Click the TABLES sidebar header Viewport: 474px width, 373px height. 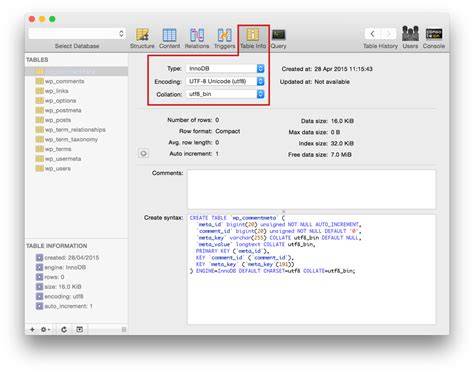tap(37, 60)
